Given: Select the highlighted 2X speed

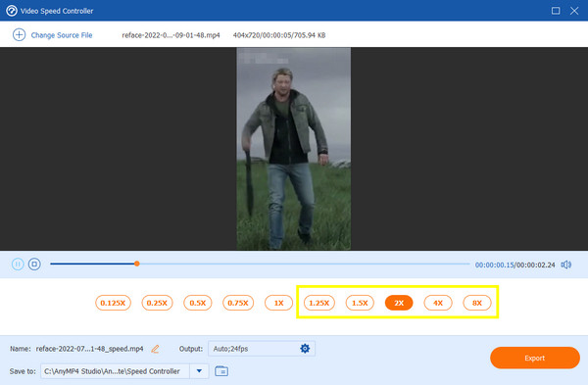Looking at the screenshot, I should (x=399, y=303).
